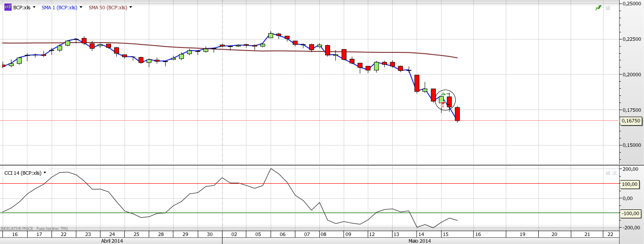Viewport: 644px width, 244px height.
Task: Click the Maio 2014 month label
Action: point(420,241)
